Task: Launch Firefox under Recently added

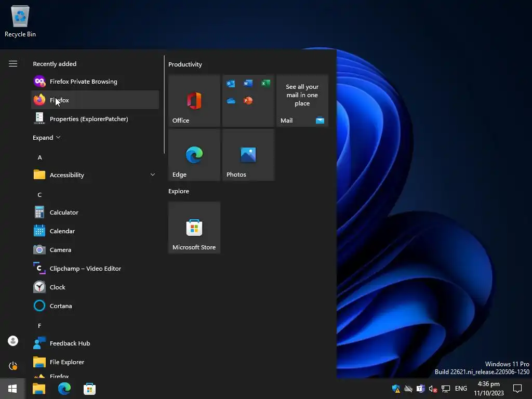Action: tap(95, 100)
